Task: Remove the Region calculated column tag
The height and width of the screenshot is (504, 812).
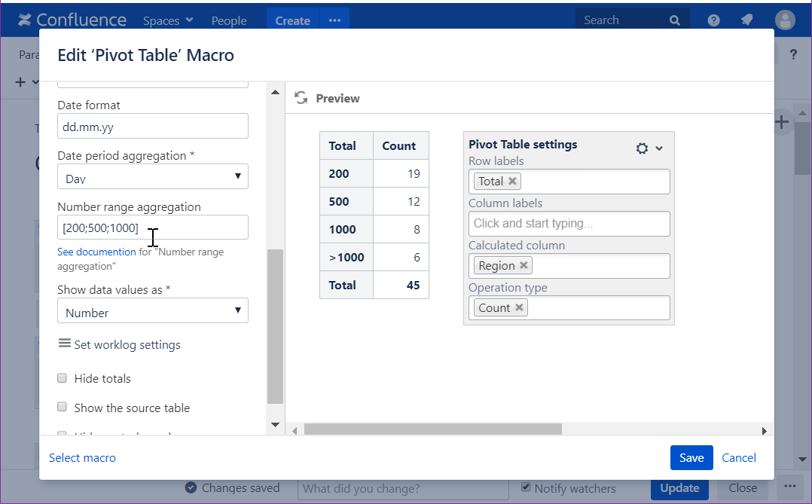Action: 524,265
